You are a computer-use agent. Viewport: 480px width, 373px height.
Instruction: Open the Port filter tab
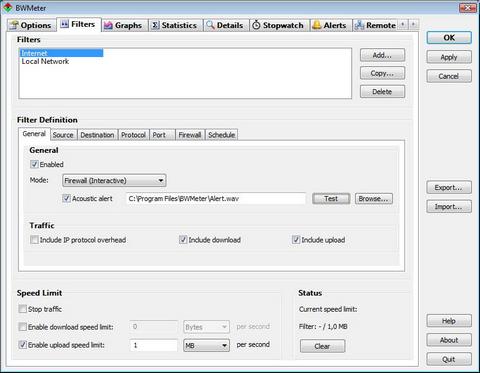tap(162, 135)
